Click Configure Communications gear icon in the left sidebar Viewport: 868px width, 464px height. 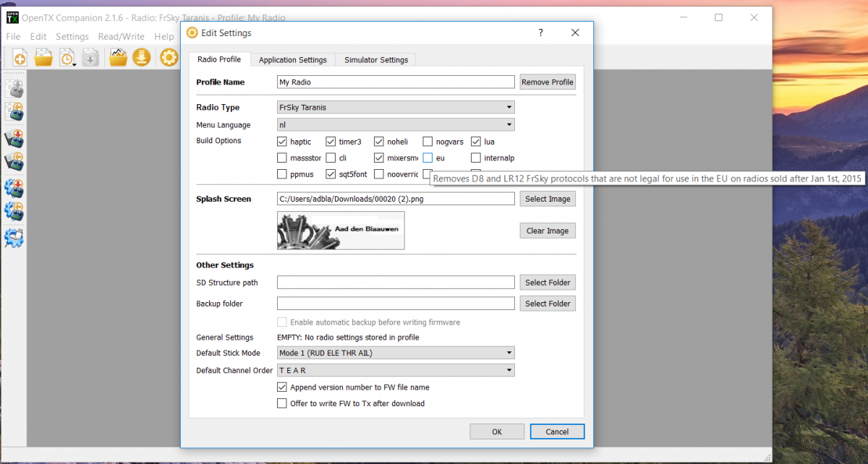[x=14, y=238]
